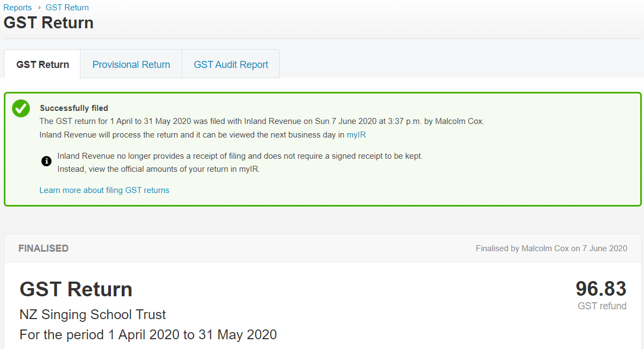The image size is (644, 349).
Task: Click the 96.83 refund amount
Action: pos(600,289)
